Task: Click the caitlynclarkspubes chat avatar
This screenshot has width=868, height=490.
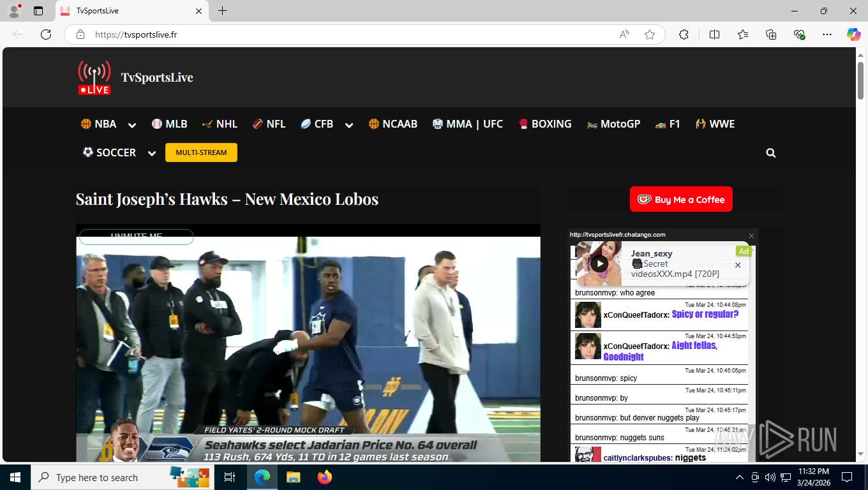Action: tap(588, 454)
